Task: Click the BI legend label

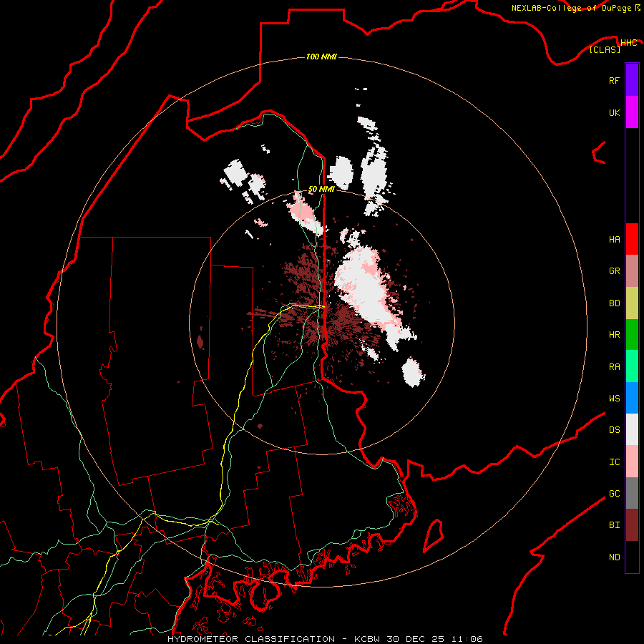Action: click(x=614, y=525)
